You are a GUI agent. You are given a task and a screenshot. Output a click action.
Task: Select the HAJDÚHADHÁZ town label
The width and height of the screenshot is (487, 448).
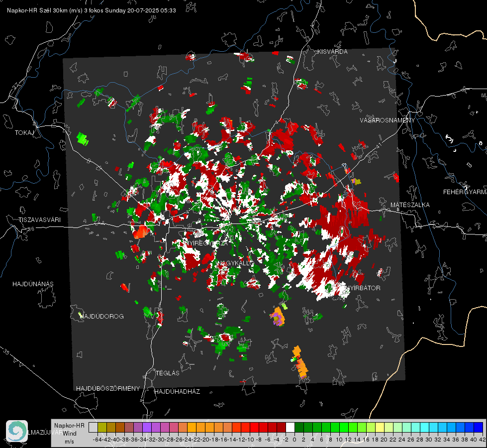pyautogui.click(x=177, y=391)
